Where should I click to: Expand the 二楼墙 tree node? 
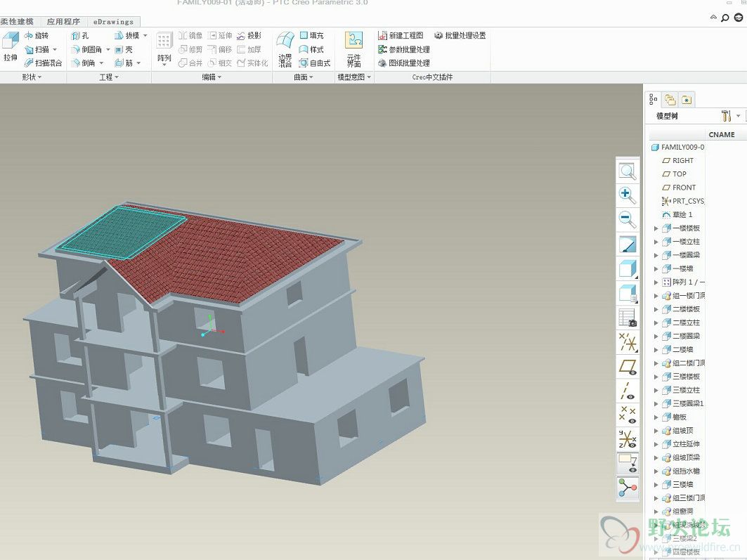[656, 350]
